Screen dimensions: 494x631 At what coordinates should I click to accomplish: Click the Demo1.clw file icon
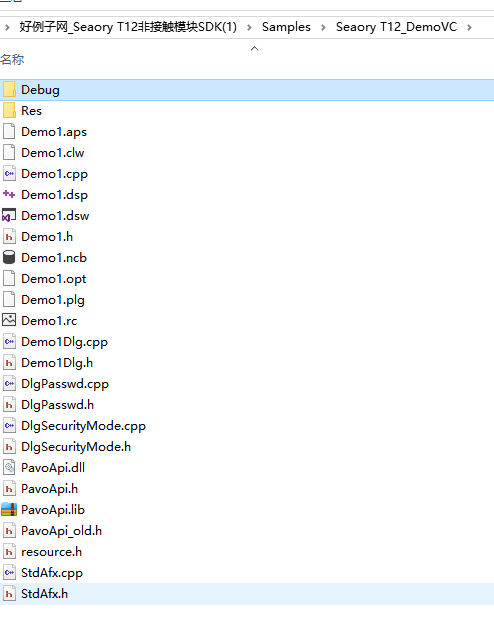coord(9,153)
